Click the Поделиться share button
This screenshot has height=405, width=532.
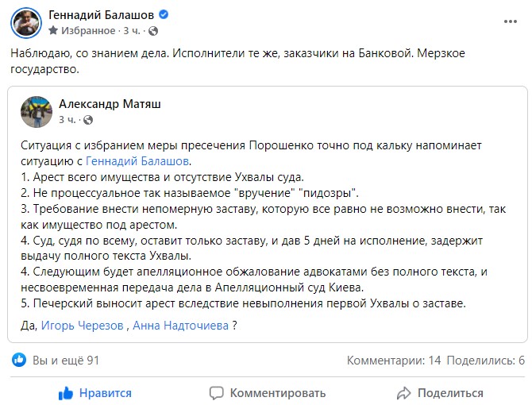pyautogui.click(x=439, y=392)
